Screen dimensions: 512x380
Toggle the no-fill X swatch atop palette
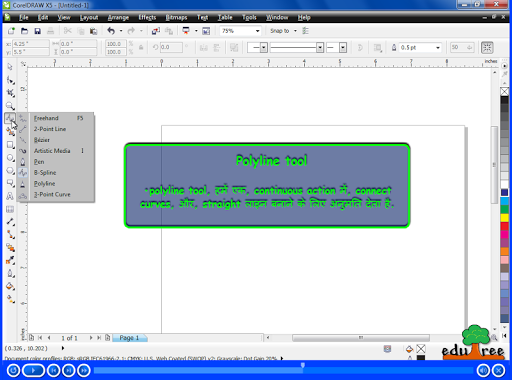[x=504, y=91]
